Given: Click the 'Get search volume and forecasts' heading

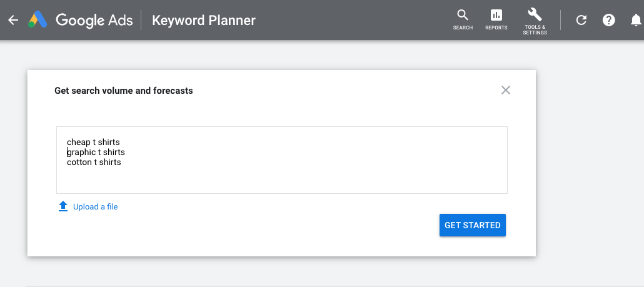Looking at the screenshot, I should [124, 91].
